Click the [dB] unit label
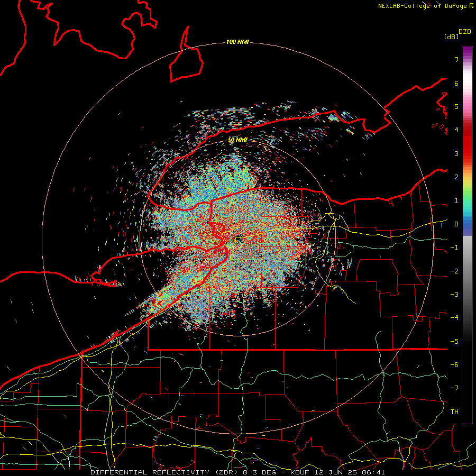 451,36
